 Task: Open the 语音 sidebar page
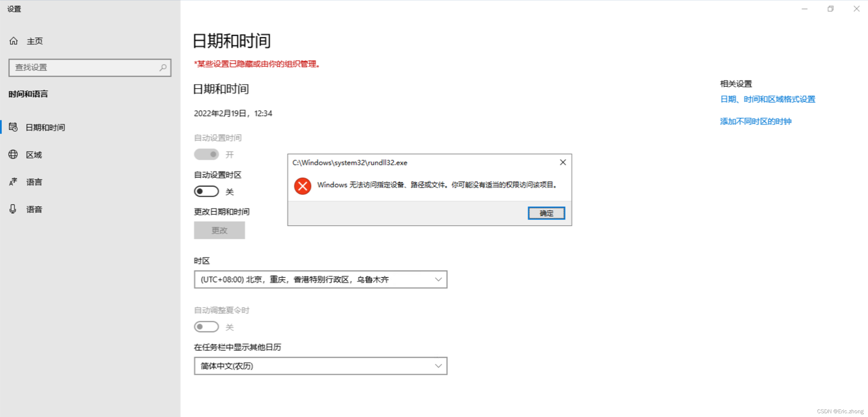pos(34,209)
